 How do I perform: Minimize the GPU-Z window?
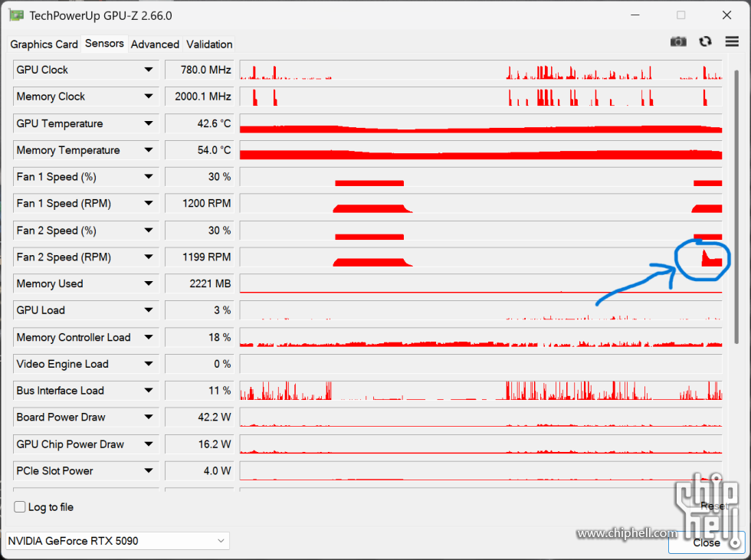635,15
